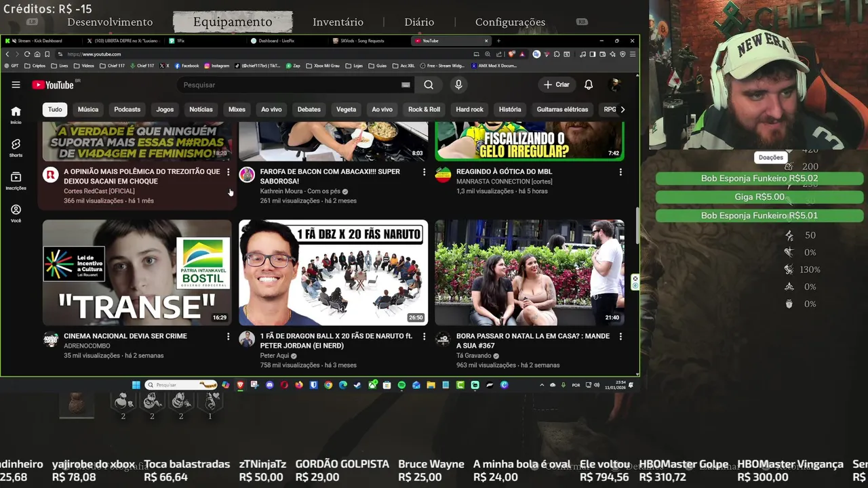
Task: Expand category chips with right arrow
Action: coord(623,109)
